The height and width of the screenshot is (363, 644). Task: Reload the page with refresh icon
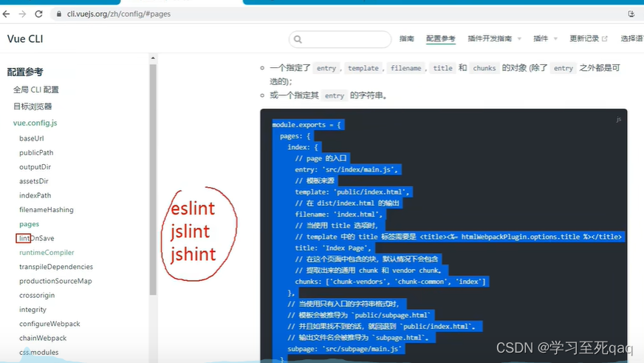point(38,14)
